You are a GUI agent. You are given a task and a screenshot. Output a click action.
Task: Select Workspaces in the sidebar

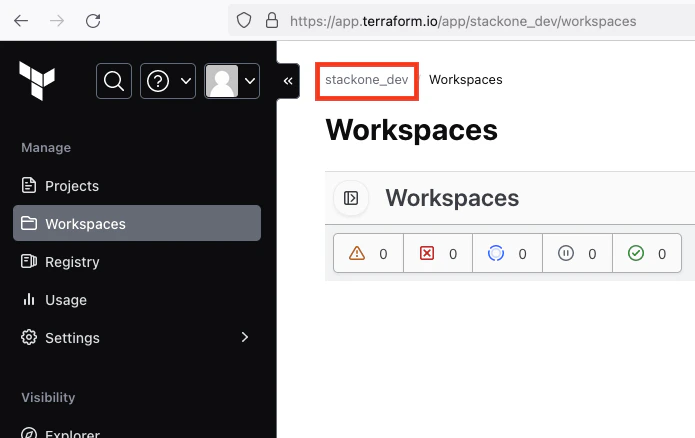click(137, 223)
